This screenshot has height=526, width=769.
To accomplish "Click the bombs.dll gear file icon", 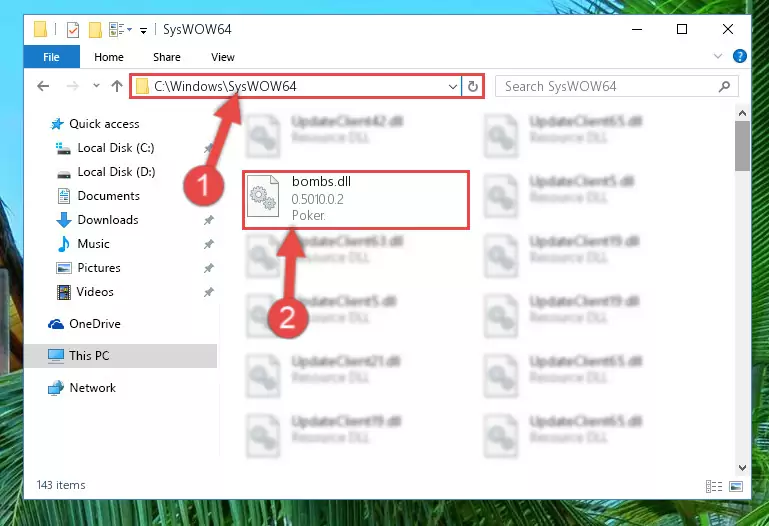I will (x=263, y=196).
